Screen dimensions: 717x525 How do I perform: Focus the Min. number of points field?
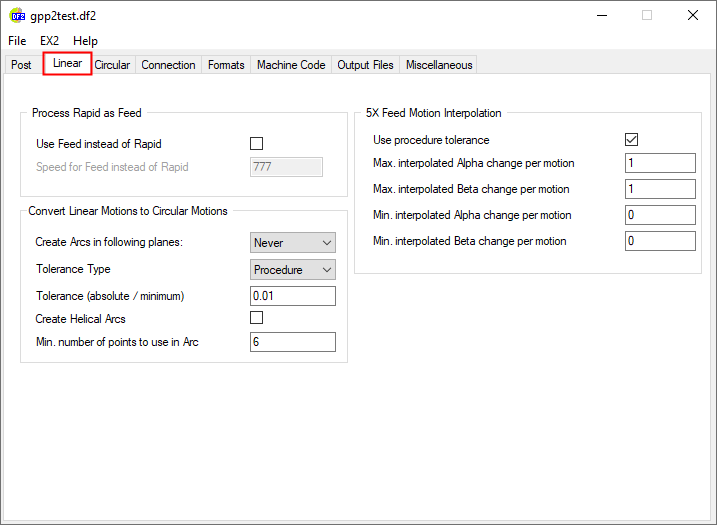click(x=292, y=342)
